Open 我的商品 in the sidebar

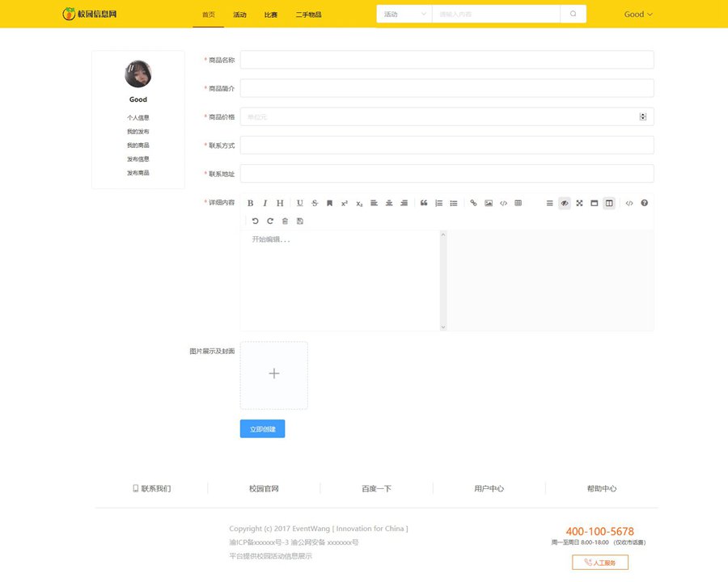click(x=138, y=145)
